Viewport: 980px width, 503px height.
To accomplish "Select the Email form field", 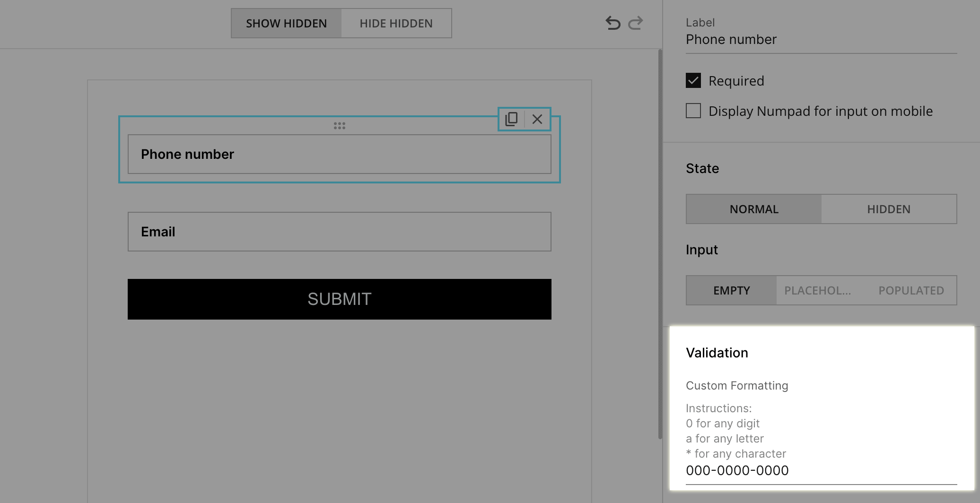I will (x=339, y=232).
